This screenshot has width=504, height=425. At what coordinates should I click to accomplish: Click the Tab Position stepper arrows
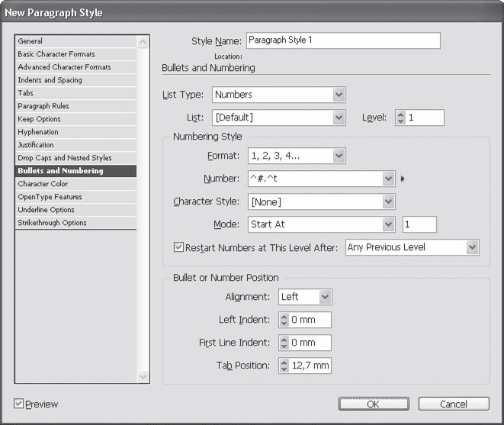click(284, 365)
